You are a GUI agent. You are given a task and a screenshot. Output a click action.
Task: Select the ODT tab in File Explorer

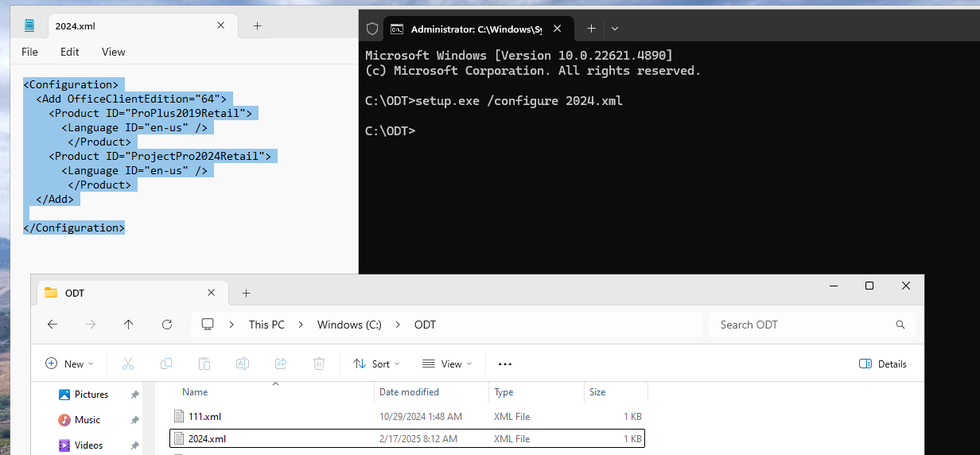133,293
